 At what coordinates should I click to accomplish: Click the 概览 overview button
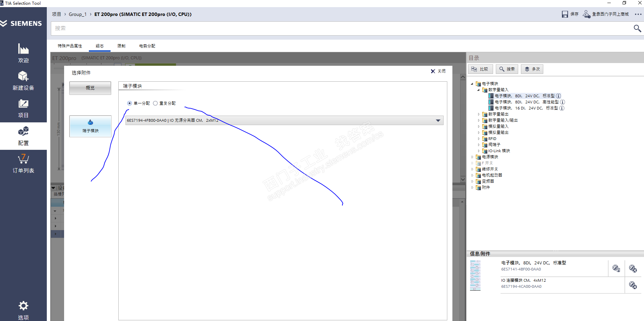(x=90, y=88)
